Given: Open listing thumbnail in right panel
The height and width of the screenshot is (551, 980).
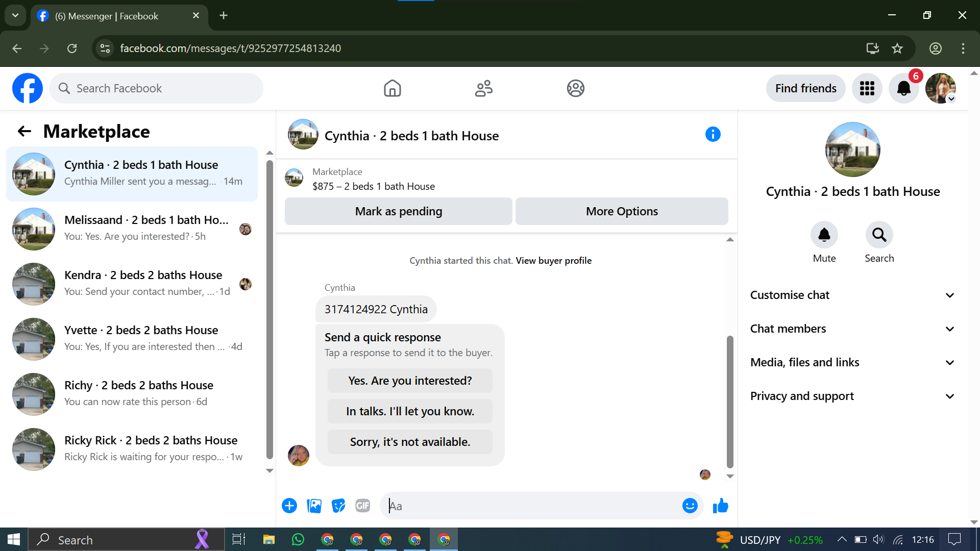Looking at the screenshot, I should [x=852, y=149].
